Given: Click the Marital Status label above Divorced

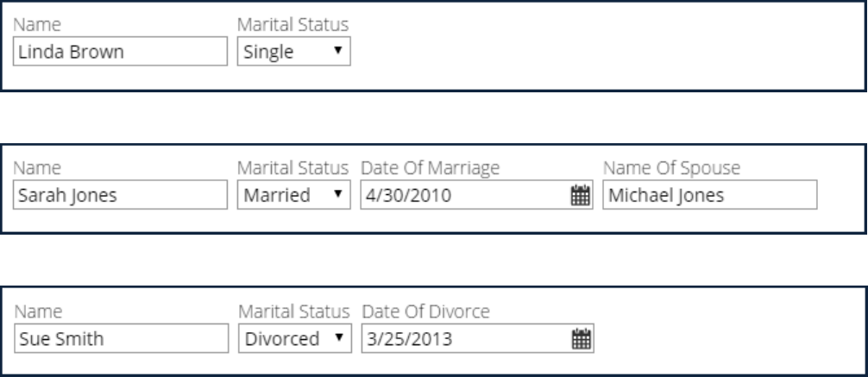Looking at the screenshot, I should pos(292,311).
